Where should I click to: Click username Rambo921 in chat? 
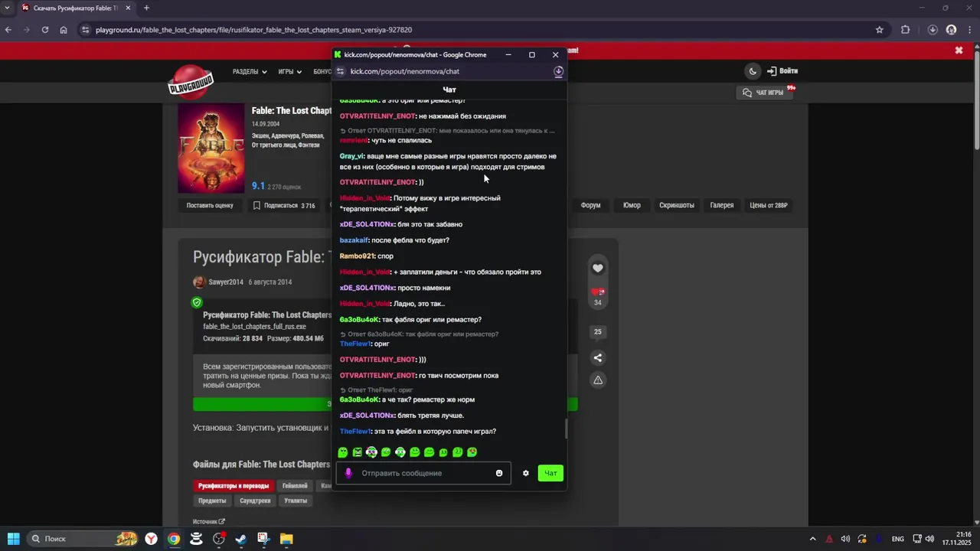[357, 256]
